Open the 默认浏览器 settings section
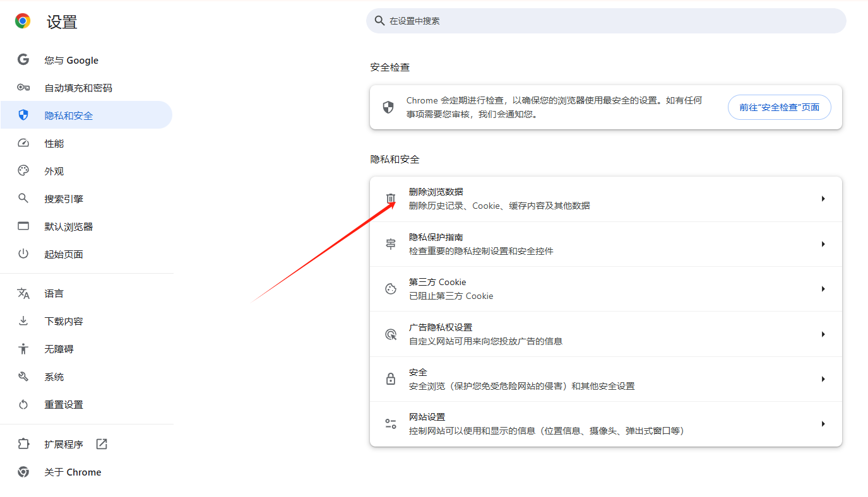Screen dimensions: 868x497 click(x=86, y=226)
